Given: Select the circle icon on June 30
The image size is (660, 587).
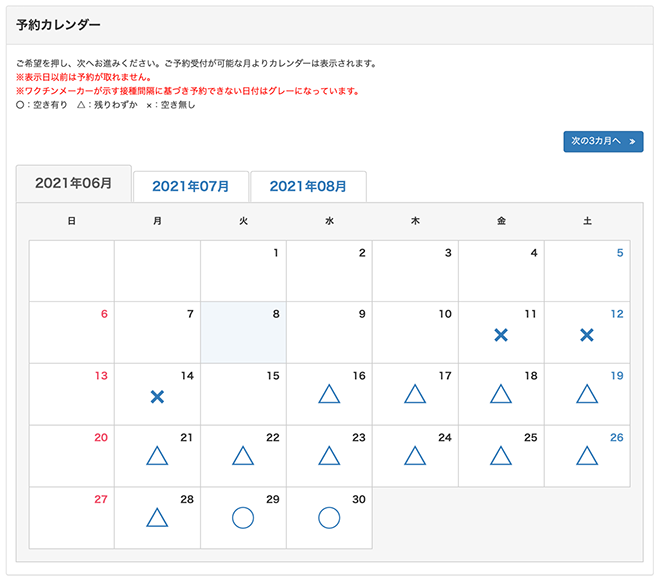Looking at the screenshot, I should click(x=329, y=518).
